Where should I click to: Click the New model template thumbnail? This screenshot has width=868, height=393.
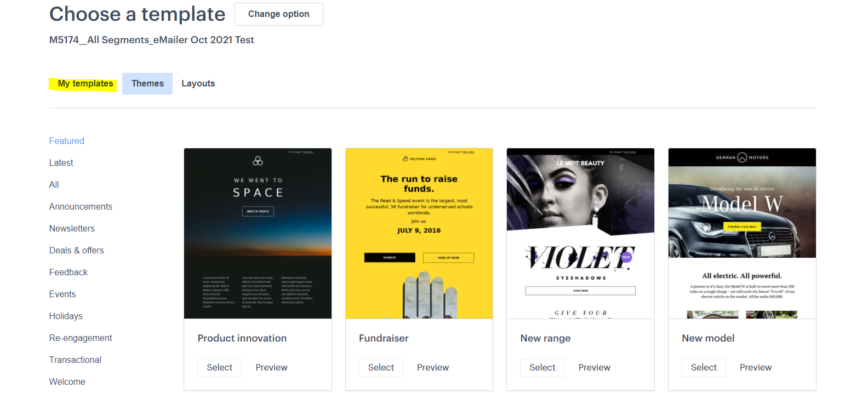tap(742, 234)
